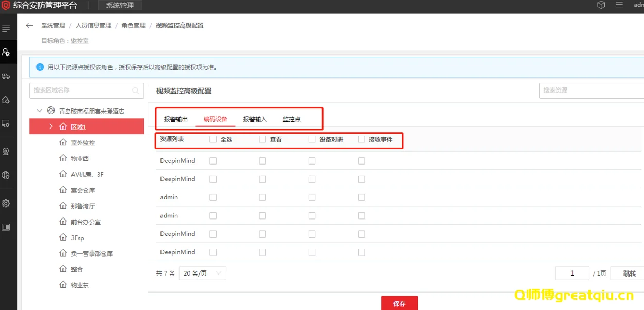This screenshot has height=310, width=644.
Task: Tick the 接收事件 header checkbox
Action: tap(361, 139)
